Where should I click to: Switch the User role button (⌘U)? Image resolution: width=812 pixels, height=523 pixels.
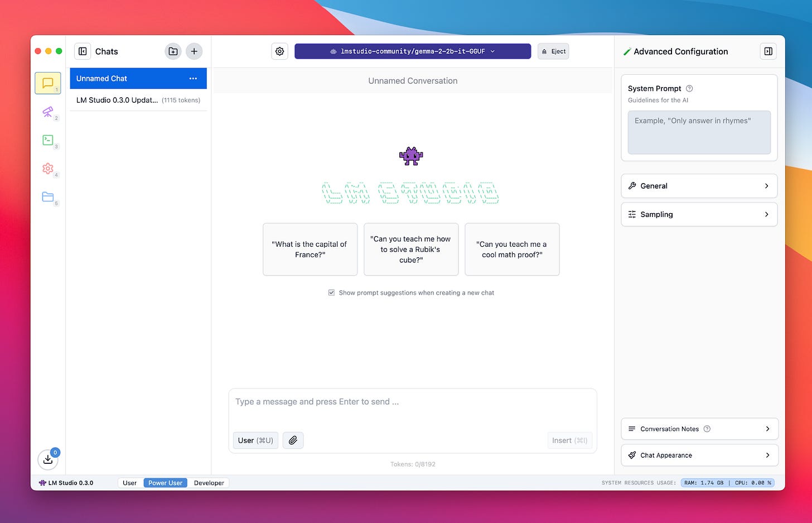pyautogui.click(x=255, y=440)
